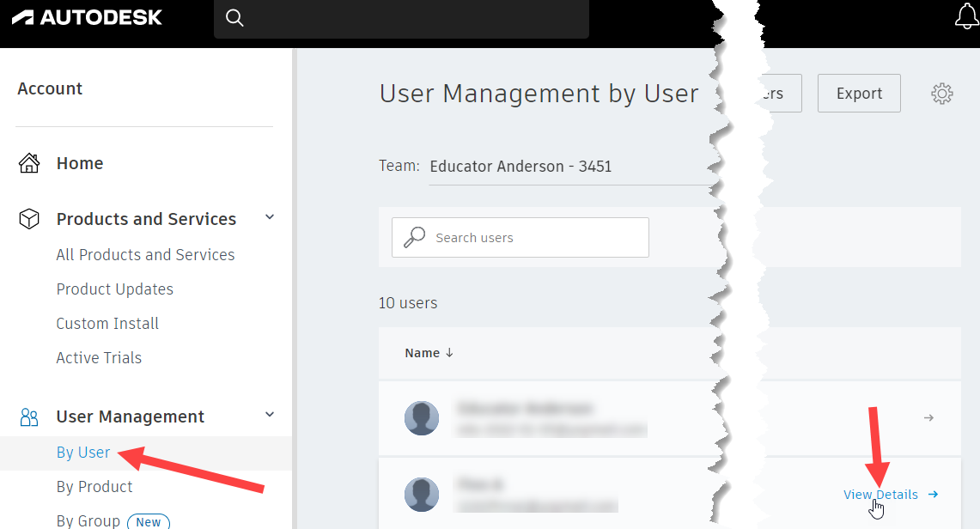Click the Autodesk logo
This screenshot has width=980, height=529.
point(87,17)
